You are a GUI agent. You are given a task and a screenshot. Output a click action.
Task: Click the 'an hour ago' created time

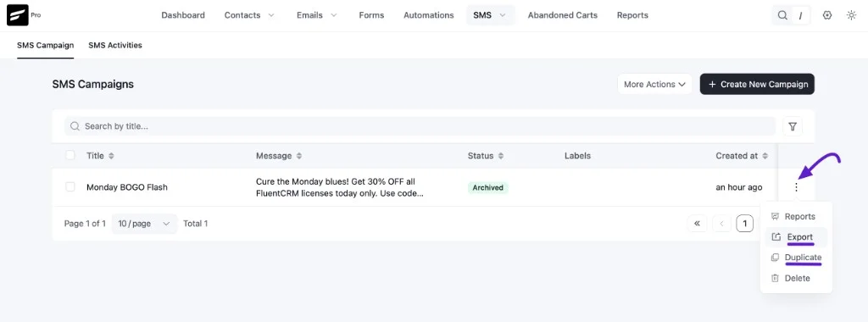tap(738, 187)
